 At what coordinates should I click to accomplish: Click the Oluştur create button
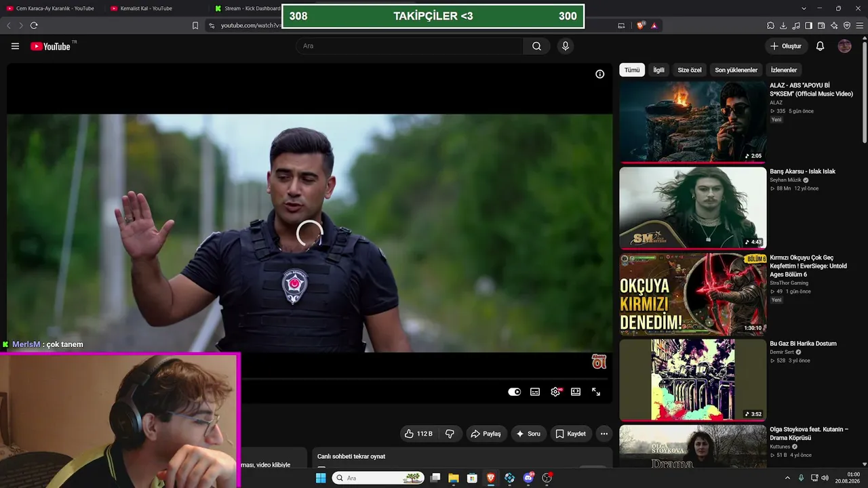786,46
